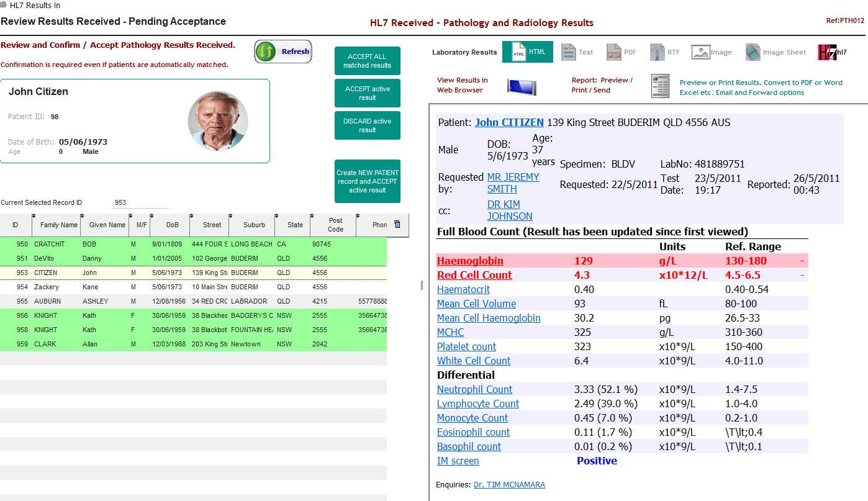Open MR JEREMY SMITH requester link
Image resolution: width=868 pixels, height=501 pixels.
pyautogui.click(x=513, y=183)
